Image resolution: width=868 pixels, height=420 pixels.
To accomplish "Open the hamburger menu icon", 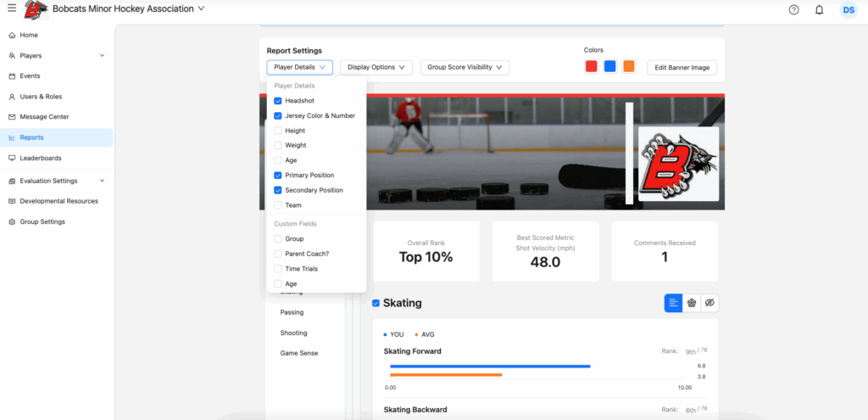I will pyautogui.click(x=12, y=8).
